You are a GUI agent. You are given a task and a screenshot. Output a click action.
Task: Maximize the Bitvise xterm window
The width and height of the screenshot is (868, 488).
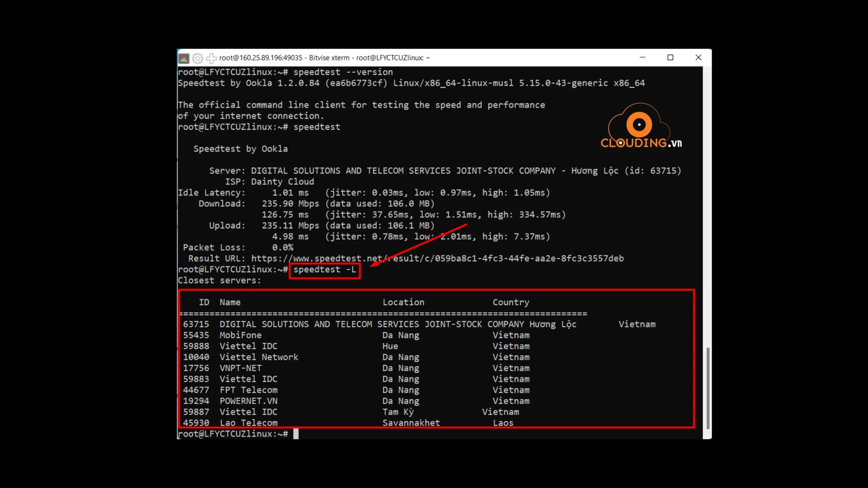coord(670,58)
